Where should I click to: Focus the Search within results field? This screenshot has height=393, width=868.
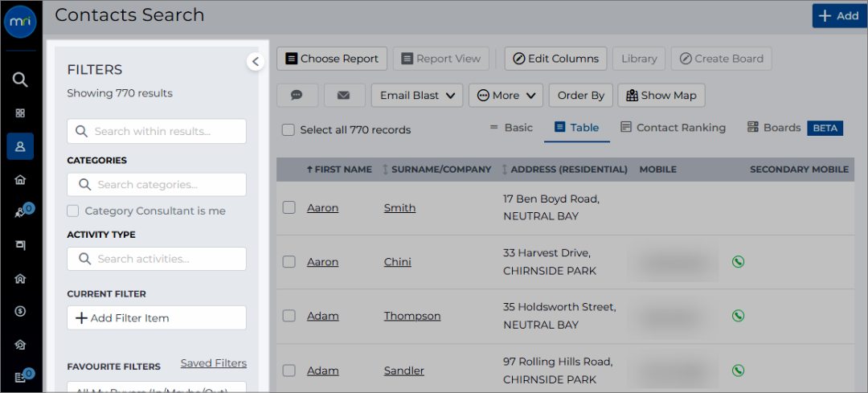157,131
